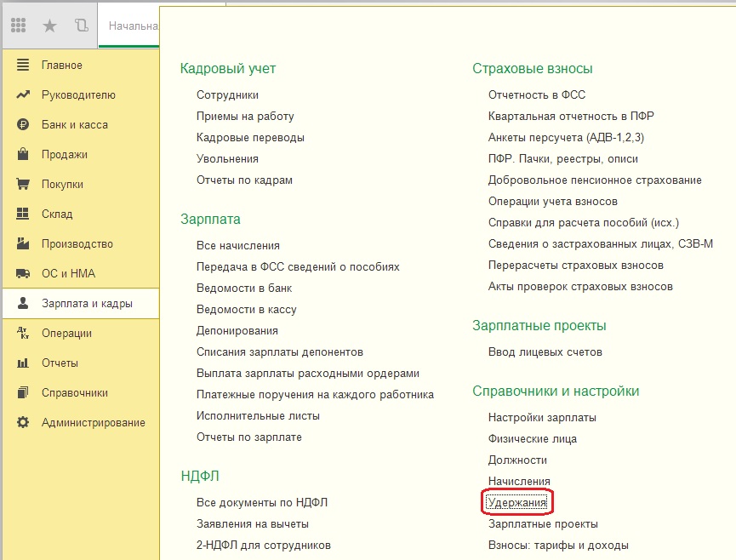Click the Зарплата и кадры person icon
The height and width of the screenshot is (560, 736).
tap(22, 303)
